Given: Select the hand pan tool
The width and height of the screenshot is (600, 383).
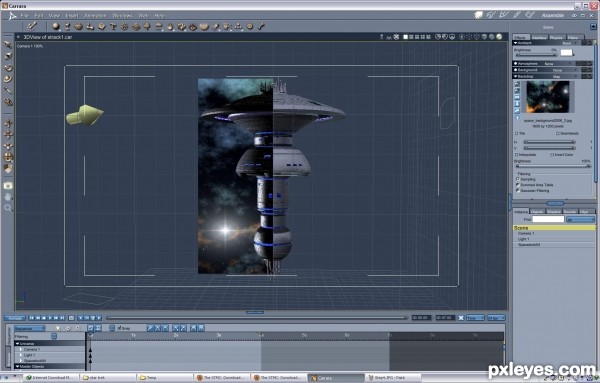Looking at the screenshot, I should 8,197.
